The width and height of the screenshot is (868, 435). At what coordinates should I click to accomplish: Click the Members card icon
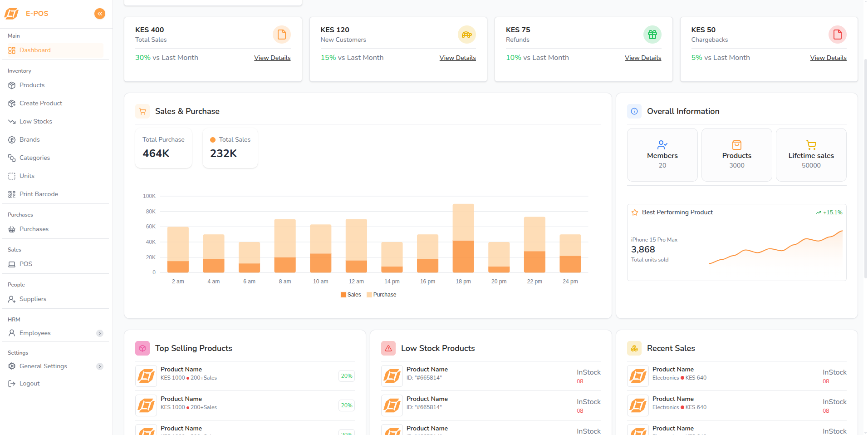click(x=662, y=145)
